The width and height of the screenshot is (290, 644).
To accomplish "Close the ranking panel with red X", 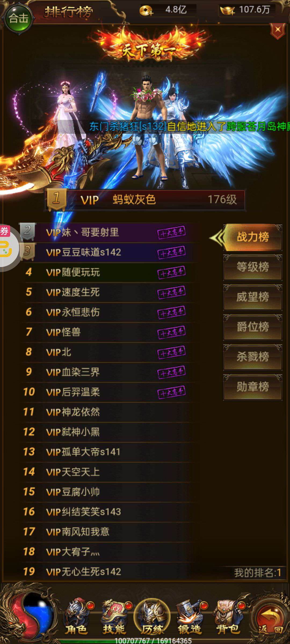I will click(278, 30).
